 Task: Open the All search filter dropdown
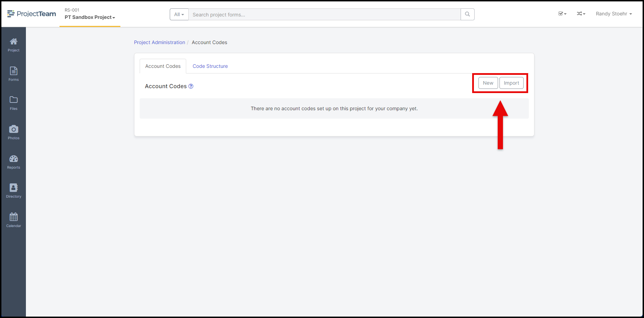coord(179,14)
